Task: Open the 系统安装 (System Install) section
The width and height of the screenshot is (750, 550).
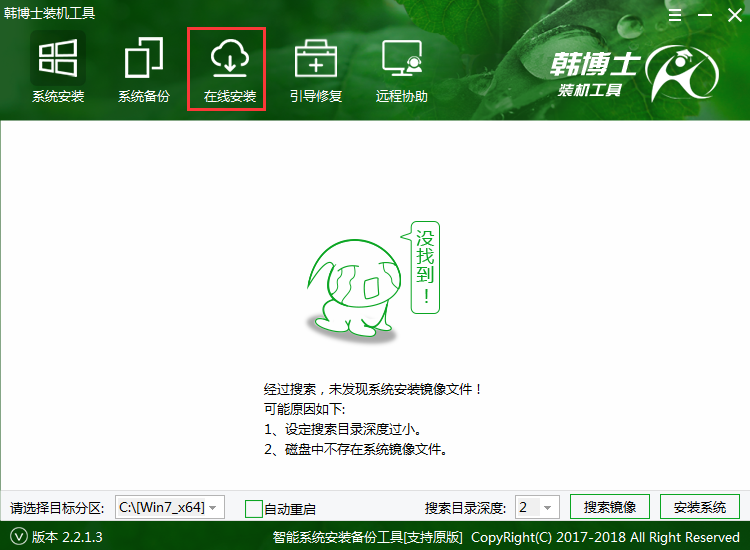Action: click(57, 70)
